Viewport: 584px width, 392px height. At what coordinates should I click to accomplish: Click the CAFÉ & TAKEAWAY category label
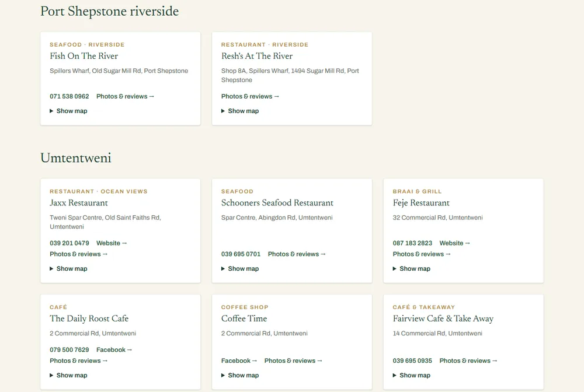424,307
